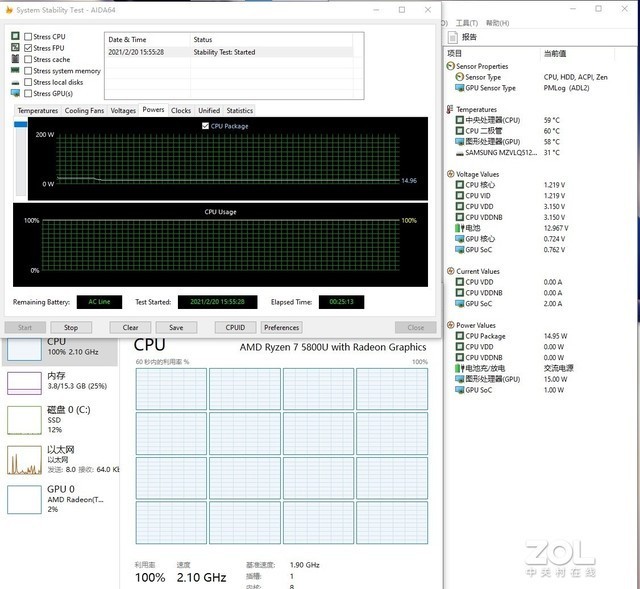Click the Stress GPU monitor icon

coord(15,93)
